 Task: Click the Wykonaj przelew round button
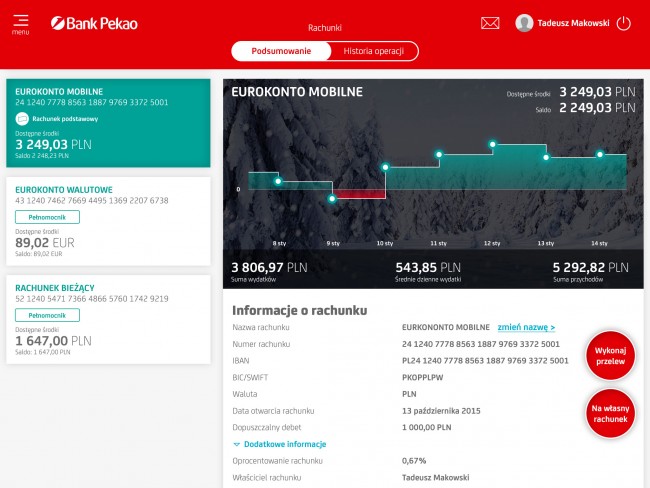[x=610, y=356]
